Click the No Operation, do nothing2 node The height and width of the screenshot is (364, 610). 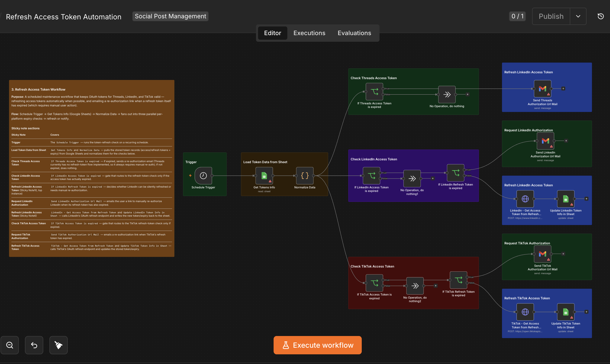pos(415,286)
